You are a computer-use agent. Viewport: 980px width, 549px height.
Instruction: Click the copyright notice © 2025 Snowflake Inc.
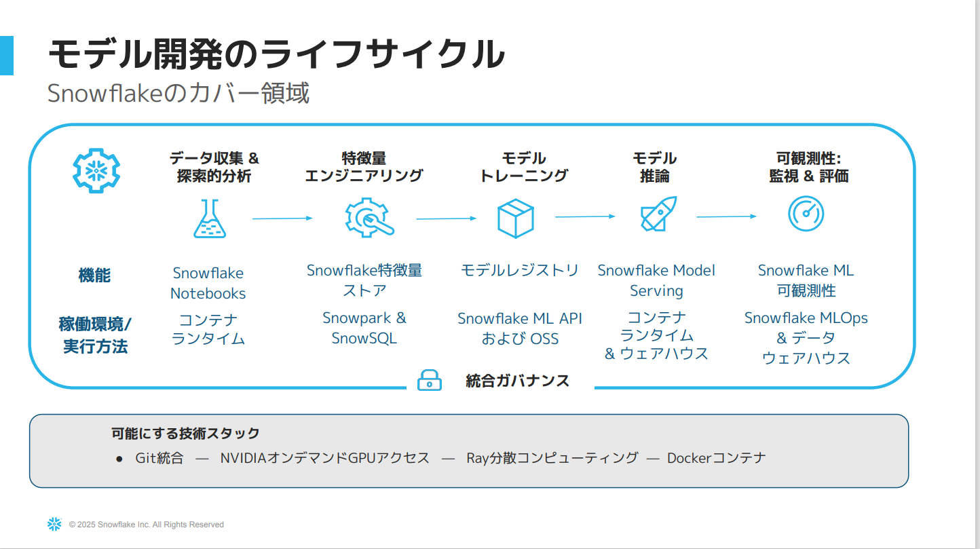coord(147,525)
